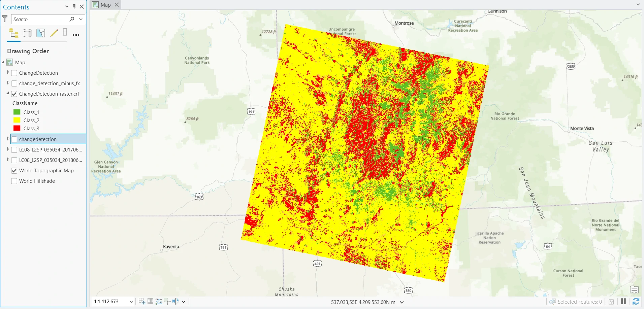Click the coordinate readout 537.033,55E

click(x=363, y=302)
